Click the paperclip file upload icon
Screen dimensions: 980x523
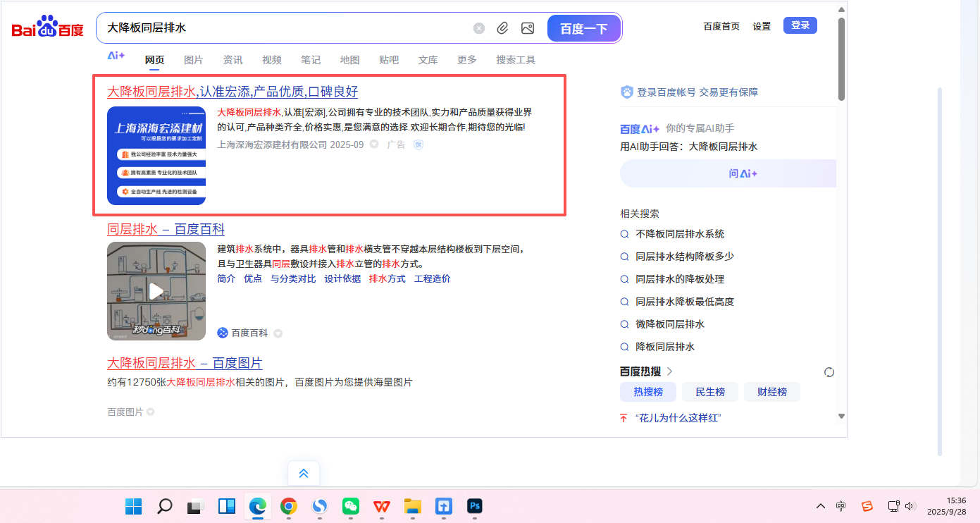502,28
